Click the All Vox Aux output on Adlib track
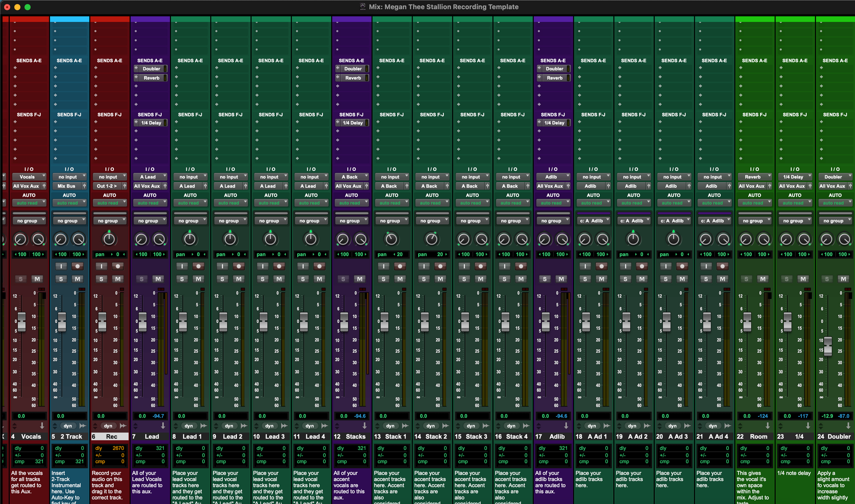 (x=550, y=186)
